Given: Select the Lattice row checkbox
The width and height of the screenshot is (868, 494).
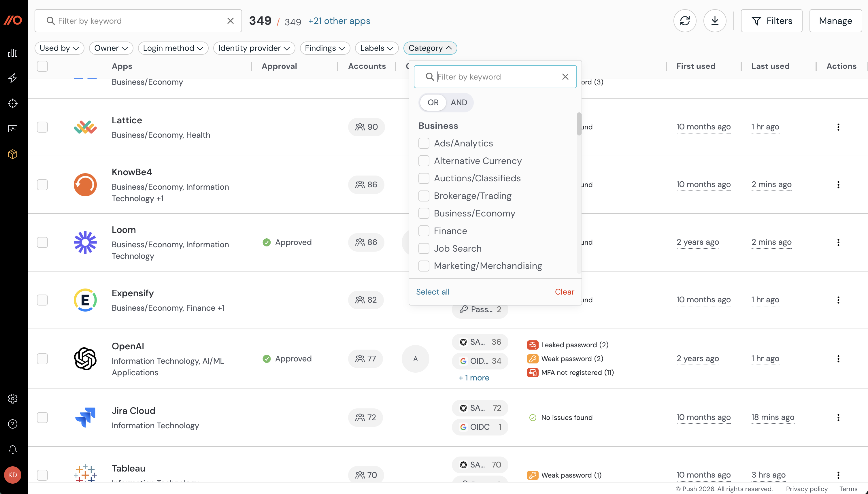Looking at the screenshot, I should coord(42,127).
